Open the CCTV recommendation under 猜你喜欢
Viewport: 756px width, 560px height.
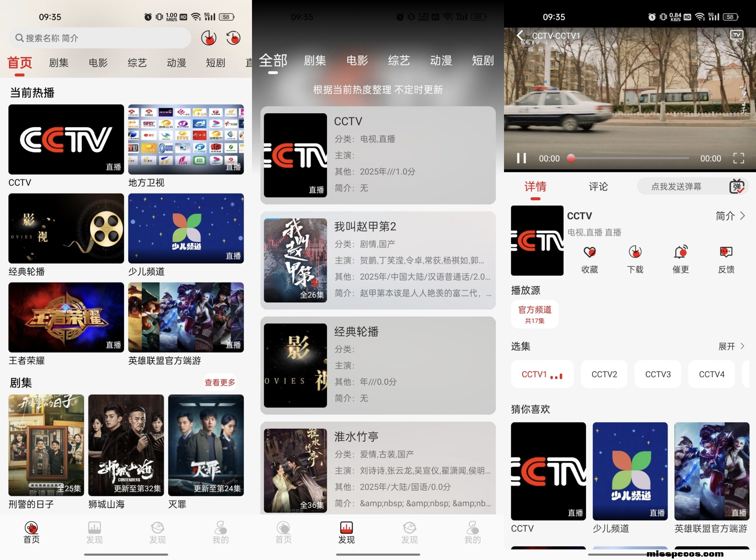point(548,471)
